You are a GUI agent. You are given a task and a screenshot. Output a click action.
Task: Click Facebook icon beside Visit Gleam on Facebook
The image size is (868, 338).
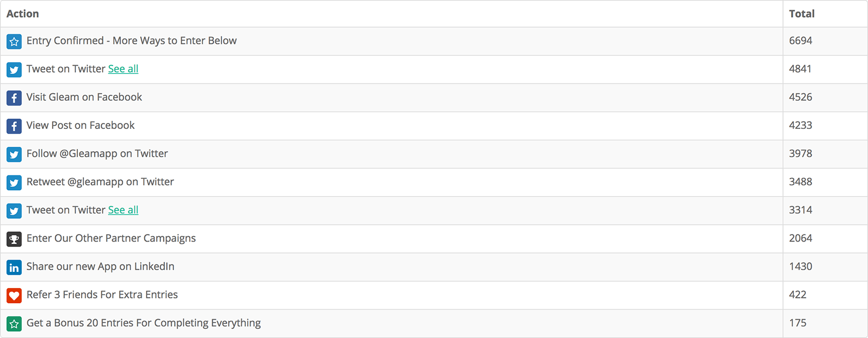click(x=14, y=97)
